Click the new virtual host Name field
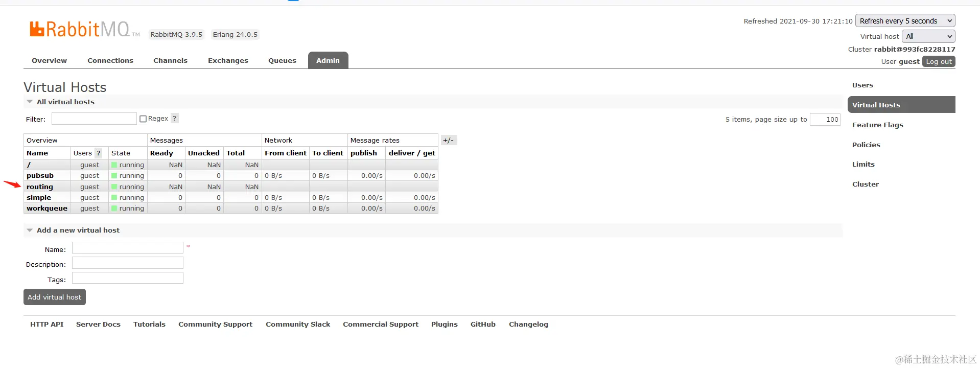The height and width of the screenshot is (368, 980). coord(127,248)
